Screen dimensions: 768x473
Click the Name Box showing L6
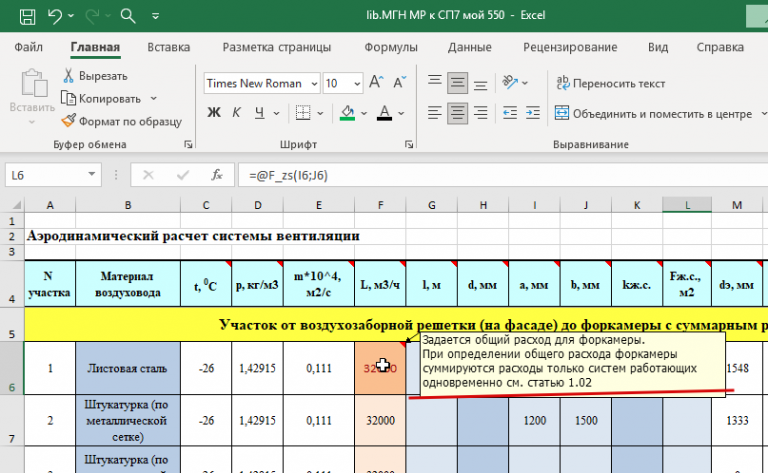coord(46,175)
